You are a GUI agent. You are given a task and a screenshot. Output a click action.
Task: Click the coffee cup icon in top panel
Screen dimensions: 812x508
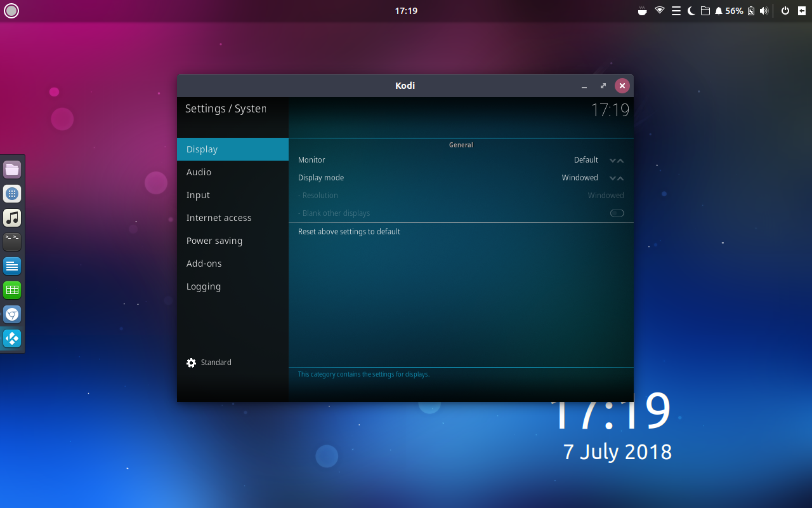tap(643, 11)
